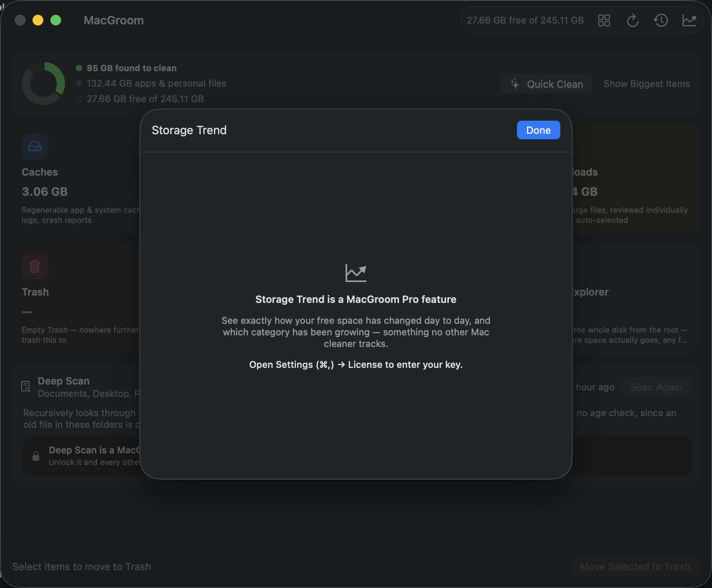Open the history clock icon in toolbar

pos(661,21)
